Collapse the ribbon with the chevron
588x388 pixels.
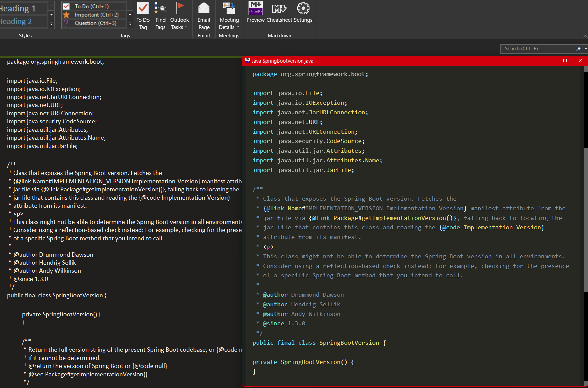pos(585,36)
